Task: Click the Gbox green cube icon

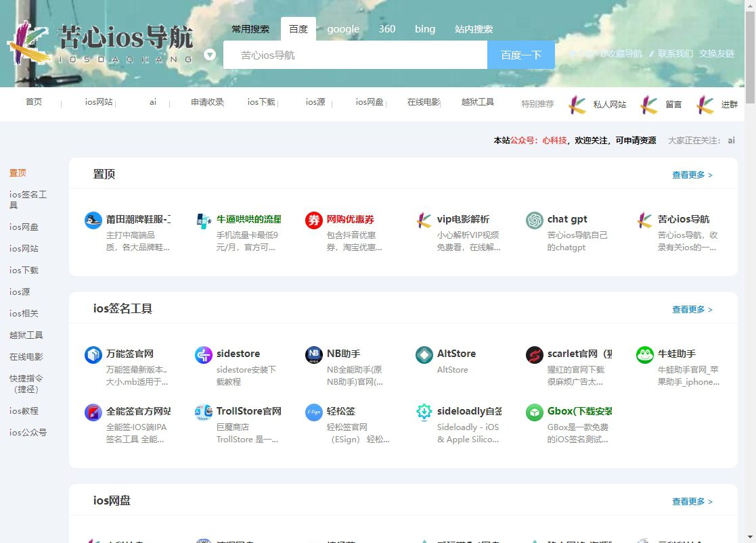Action: pyautogui.click(x=535, y=412)
